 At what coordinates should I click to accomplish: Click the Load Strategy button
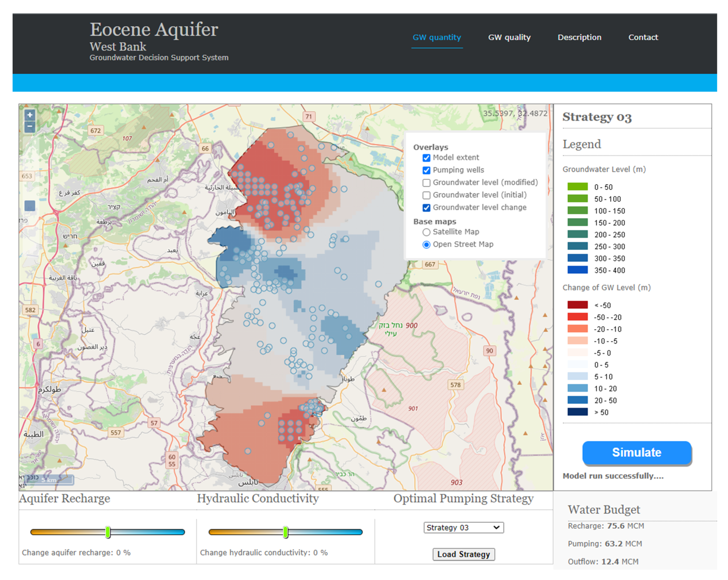(464, 554)
